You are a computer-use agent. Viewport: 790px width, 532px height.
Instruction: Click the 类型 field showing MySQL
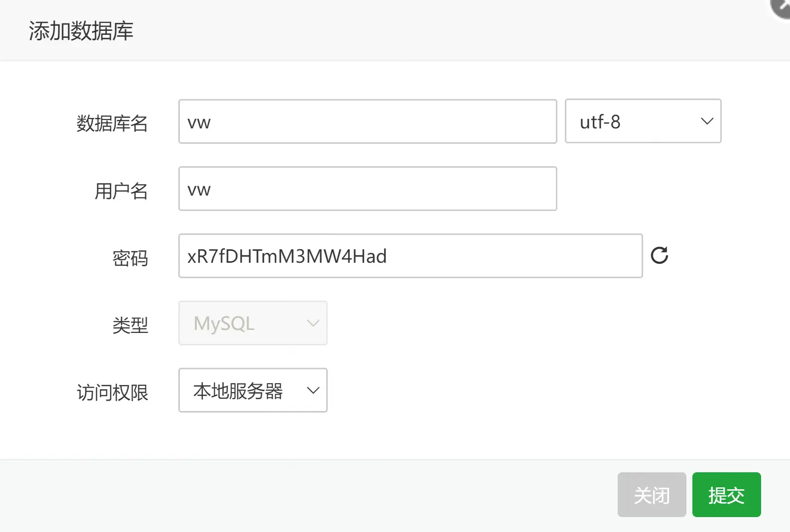[253, 323]
